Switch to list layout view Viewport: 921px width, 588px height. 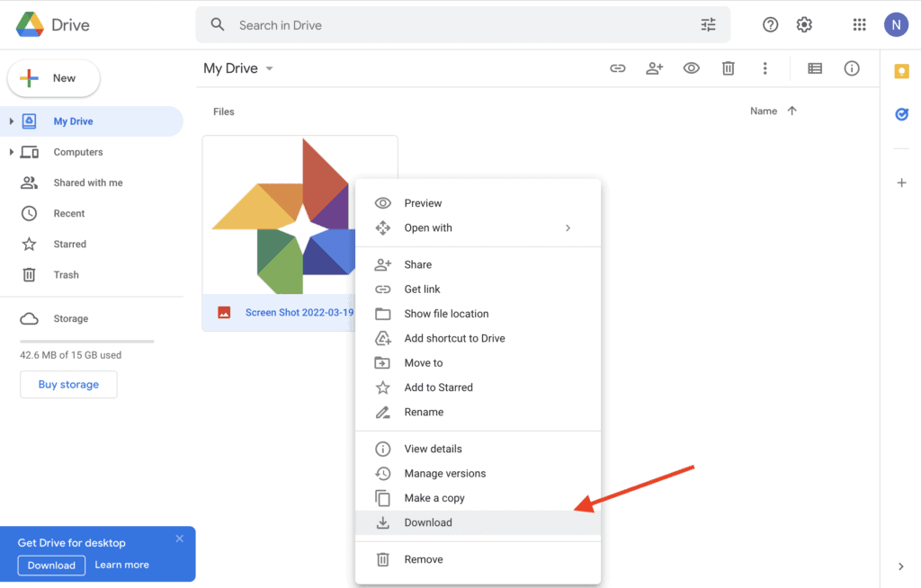click(815, 68)
